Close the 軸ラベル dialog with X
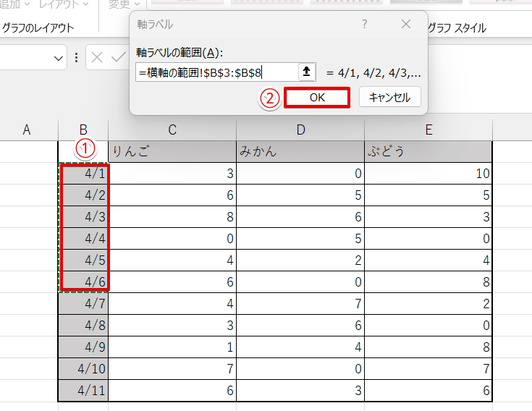The height and width of the screenshot is (411, 532). pos(406,25)
